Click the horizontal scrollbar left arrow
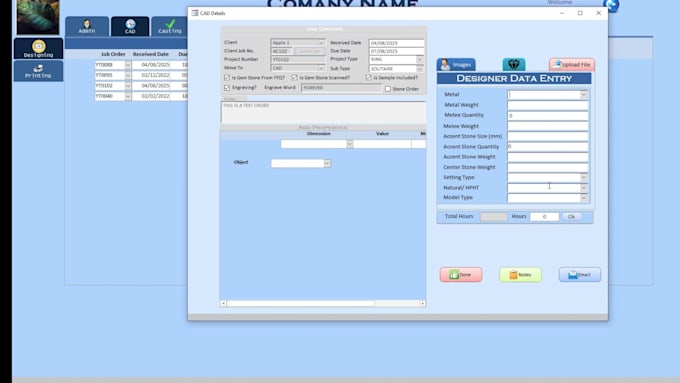Screen dimensions: 680x383 pos(223,304)
